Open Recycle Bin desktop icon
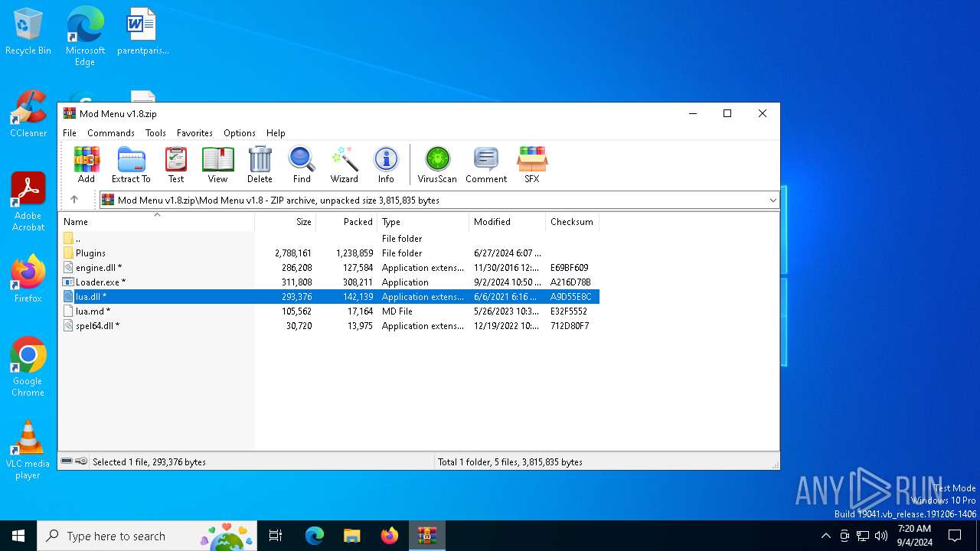The image size is (980, 551). (28, 32)
